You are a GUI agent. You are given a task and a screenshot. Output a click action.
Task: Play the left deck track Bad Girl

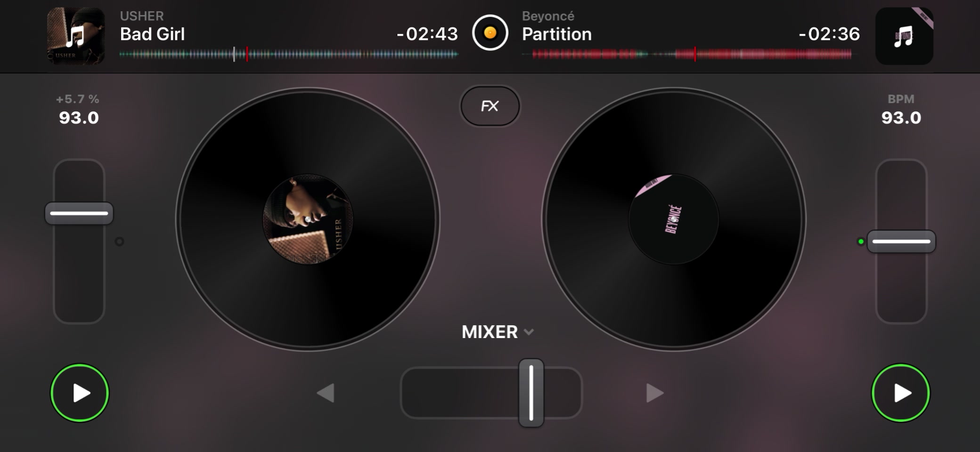tap(80, 393)
